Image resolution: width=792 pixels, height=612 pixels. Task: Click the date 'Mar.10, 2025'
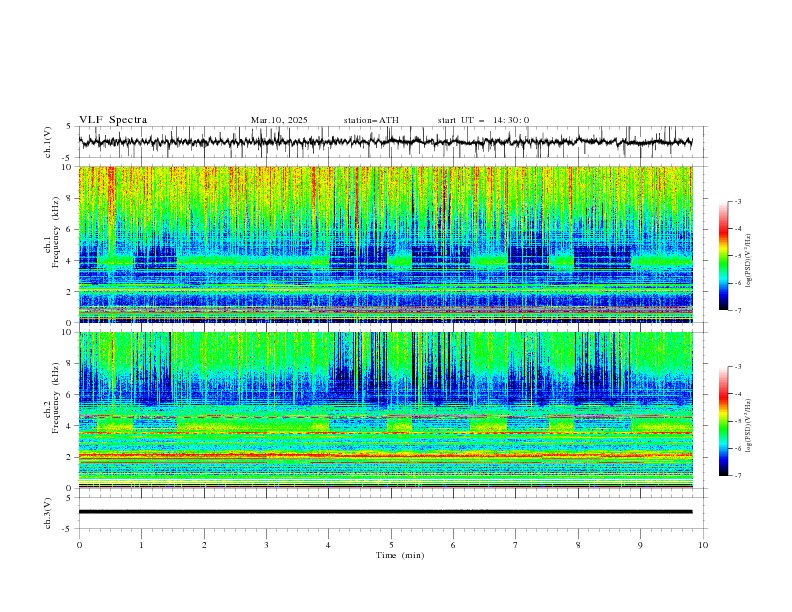coord(279,120)
